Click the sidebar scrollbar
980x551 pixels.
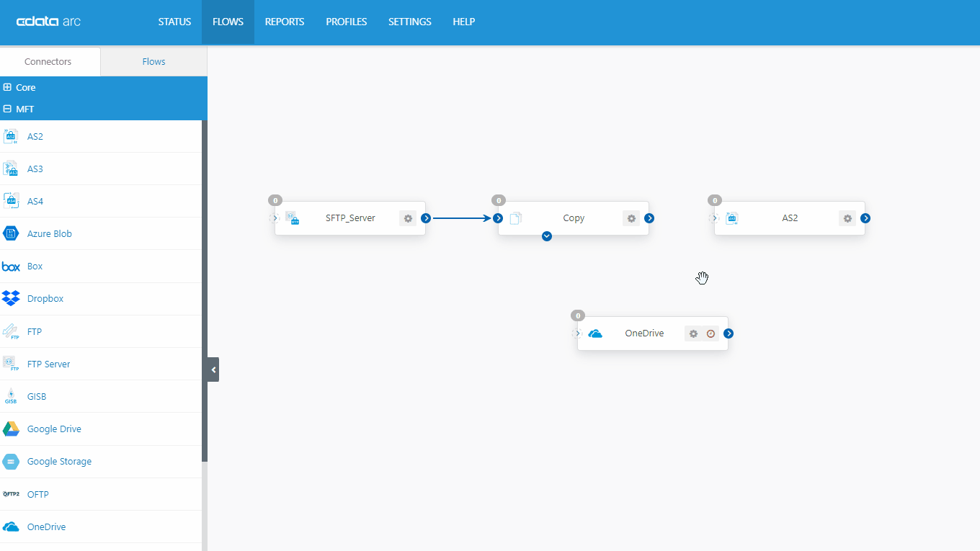[x=205, y=288]
